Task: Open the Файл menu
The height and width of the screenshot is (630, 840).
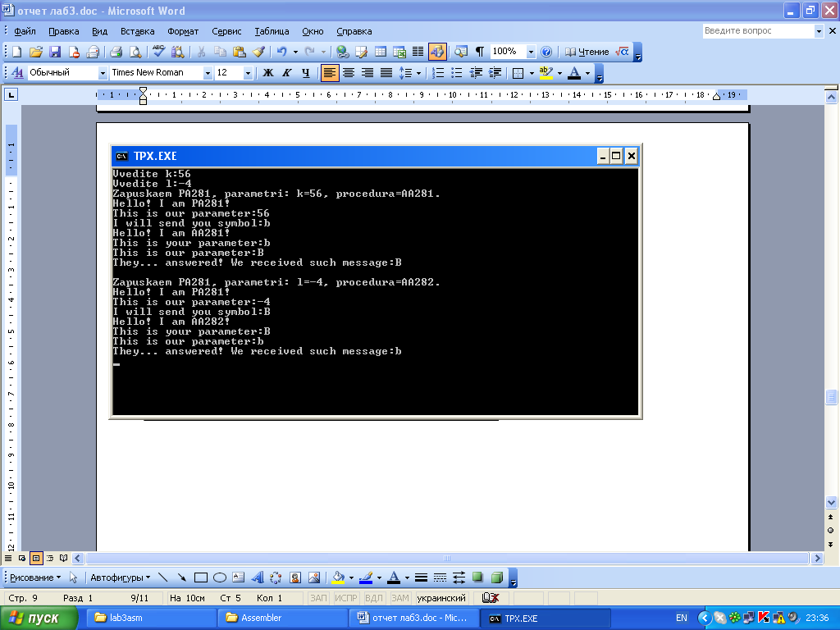Action: click(25, 31)
